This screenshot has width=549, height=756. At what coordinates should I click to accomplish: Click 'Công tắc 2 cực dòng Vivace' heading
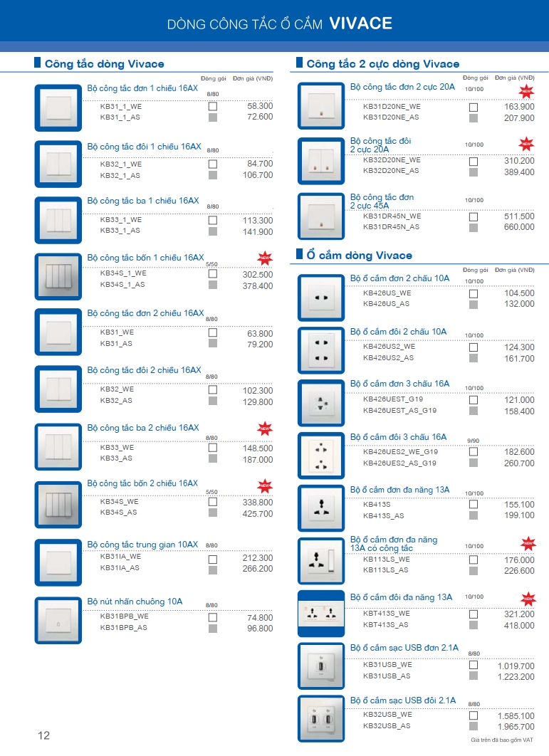[x=382, y=64]
